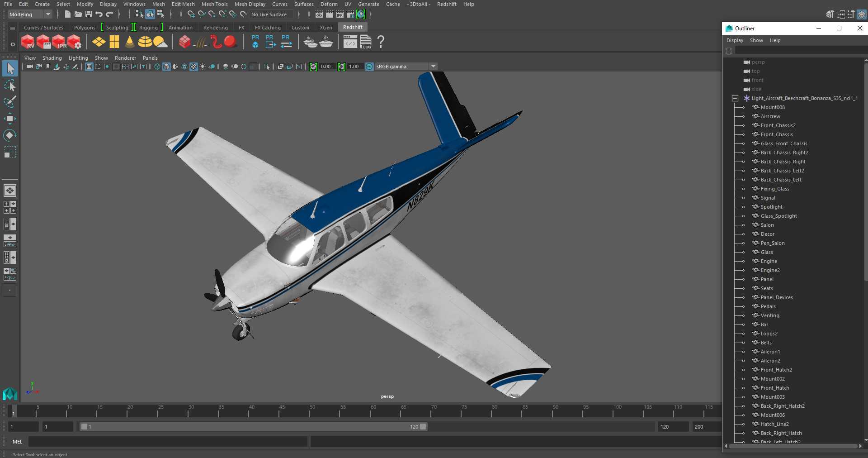Activate the Paint selection tool
This screenshot has width=868, height=458.
coord(10,102)
